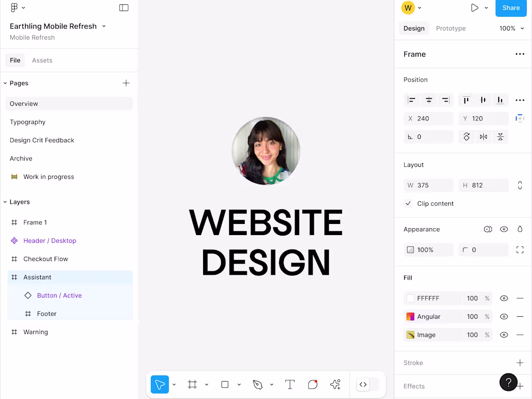Screen dimensions: 532x399
Task: Open Pen tool options chevron
Action: pos(271,384)
